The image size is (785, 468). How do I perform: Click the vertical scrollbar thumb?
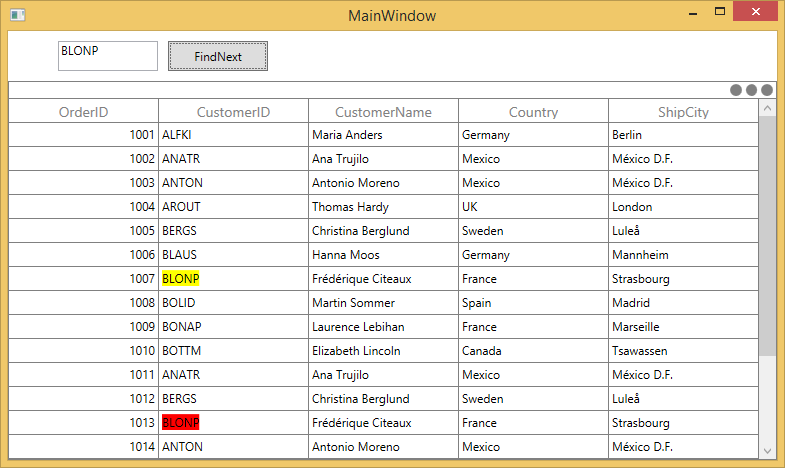767,236
